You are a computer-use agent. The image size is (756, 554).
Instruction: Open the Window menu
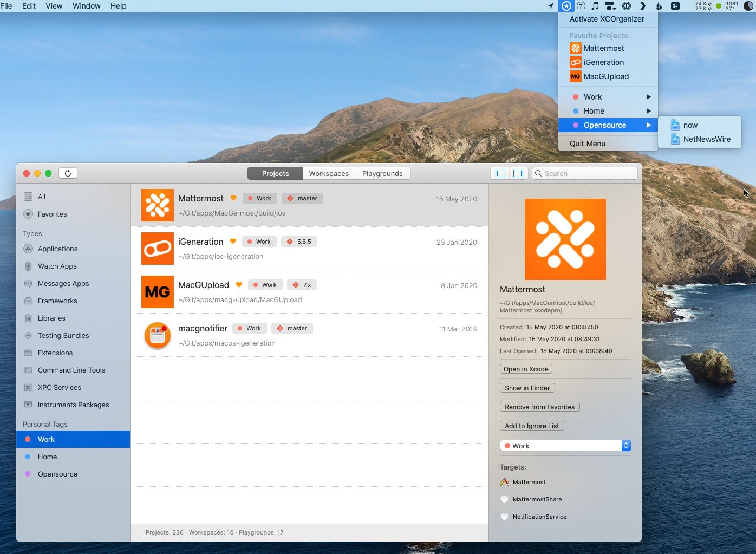[x=87, y=6]
